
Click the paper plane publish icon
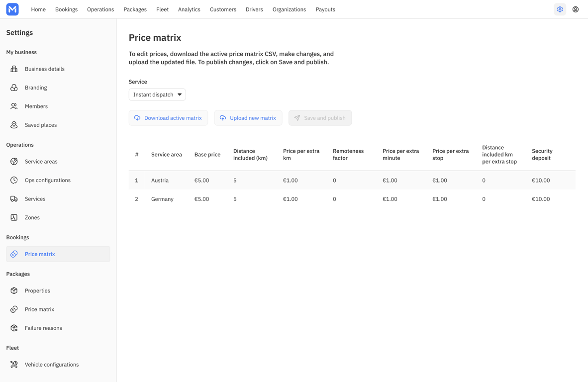point(297,118)
